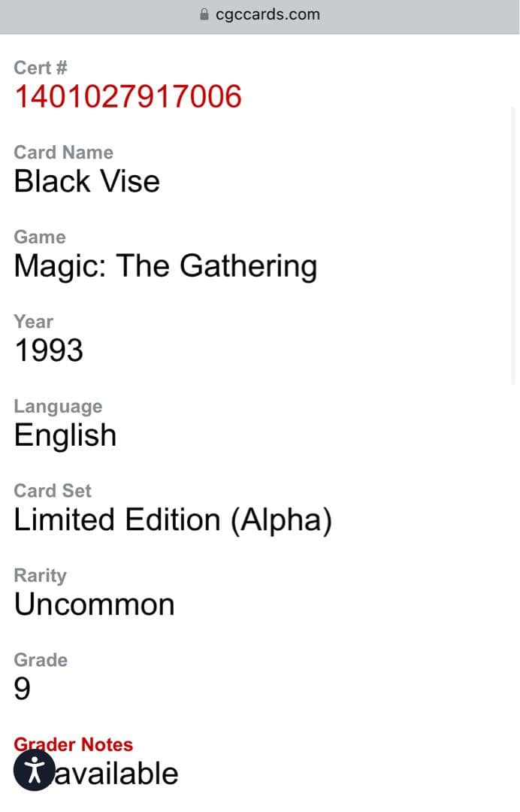Select the English language value
The height and width of the screenshot is (812, 520).
point(65,435)
